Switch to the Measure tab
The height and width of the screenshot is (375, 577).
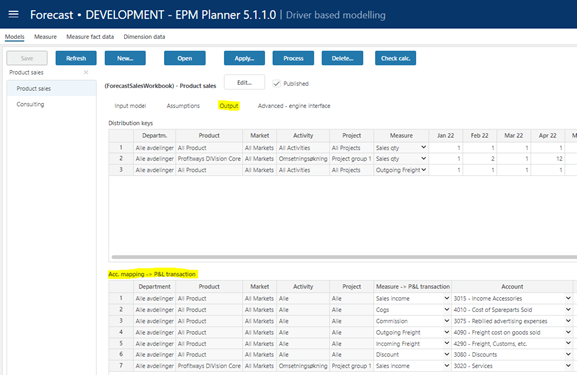pyautogui.click(x=45, y=37)
